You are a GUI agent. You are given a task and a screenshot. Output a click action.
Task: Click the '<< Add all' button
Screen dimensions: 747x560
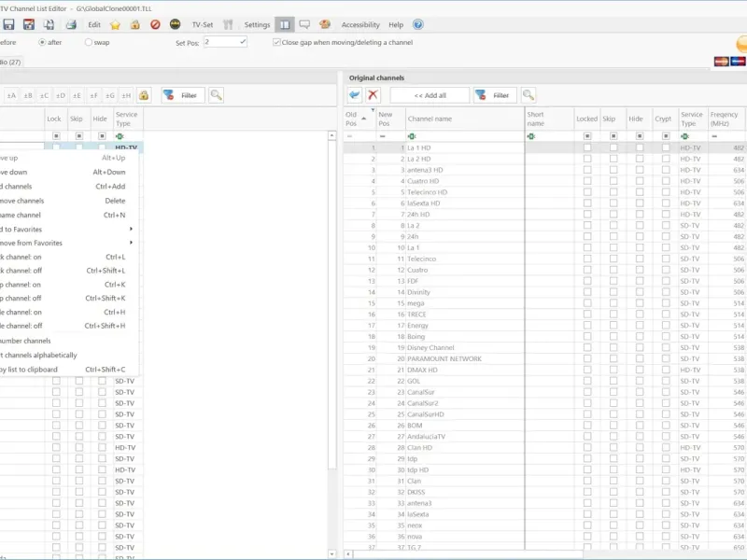pyautogui.click(x=430, y=95)
